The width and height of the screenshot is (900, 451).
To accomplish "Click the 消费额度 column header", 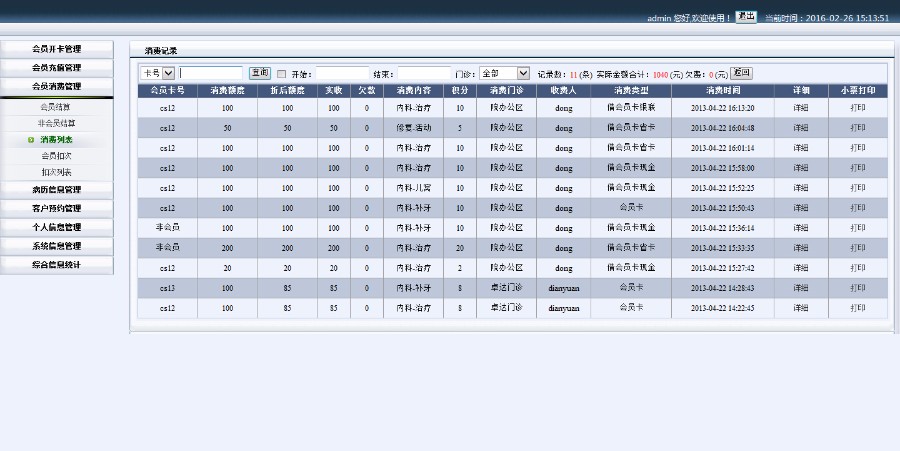I will [x=227, y=91].
